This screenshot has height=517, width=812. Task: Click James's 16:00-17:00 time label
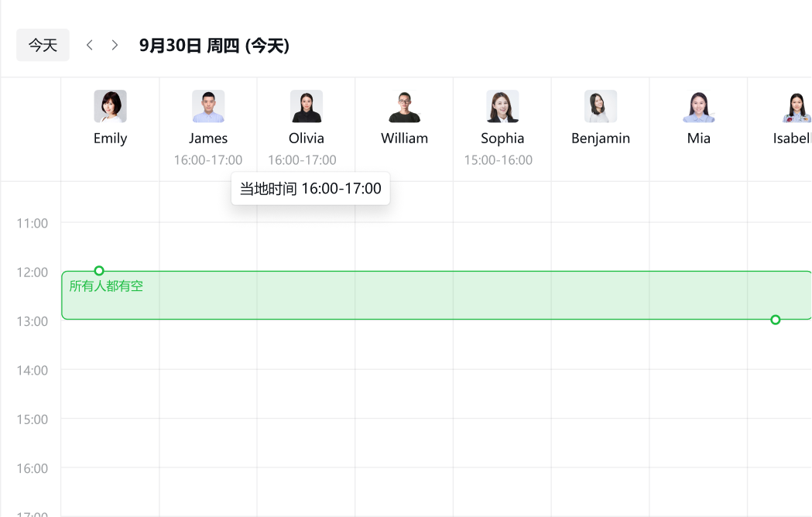point(208,160)
